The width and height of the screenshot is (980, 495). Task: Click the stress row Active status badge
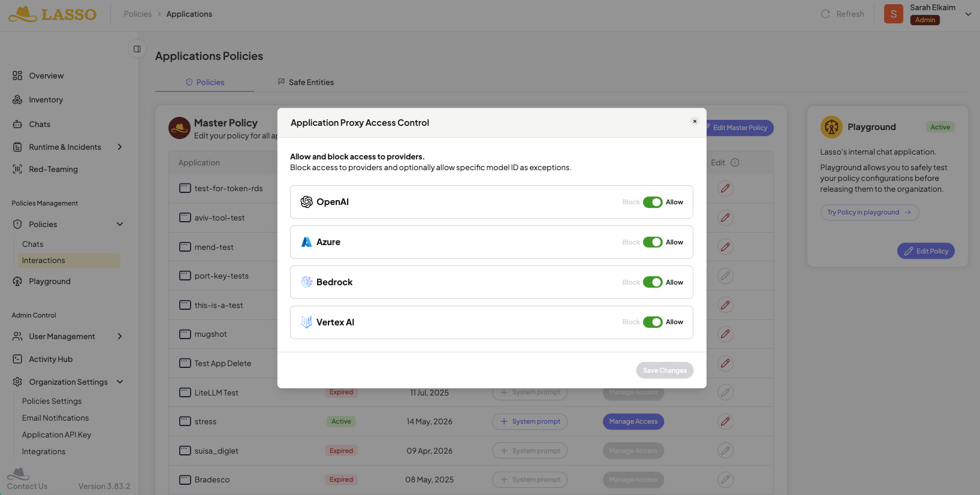tap(341, 421)
